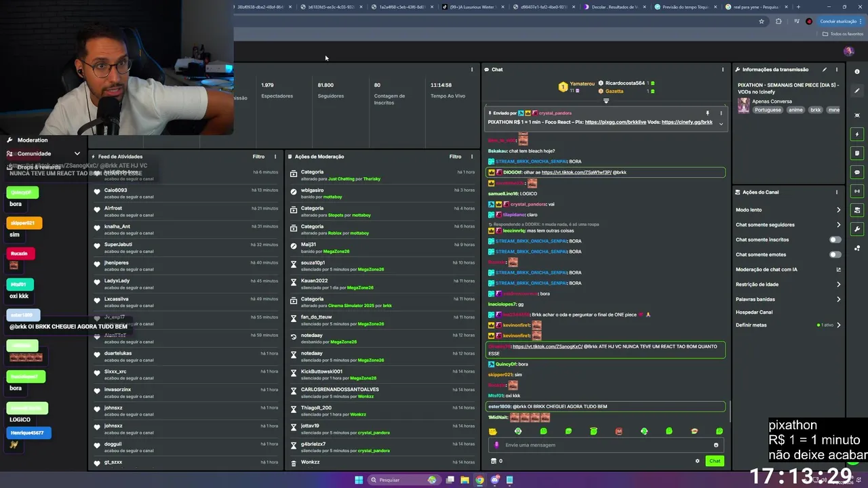
Task: Insert the red angry face quick emote
Action: click(619, 431)
